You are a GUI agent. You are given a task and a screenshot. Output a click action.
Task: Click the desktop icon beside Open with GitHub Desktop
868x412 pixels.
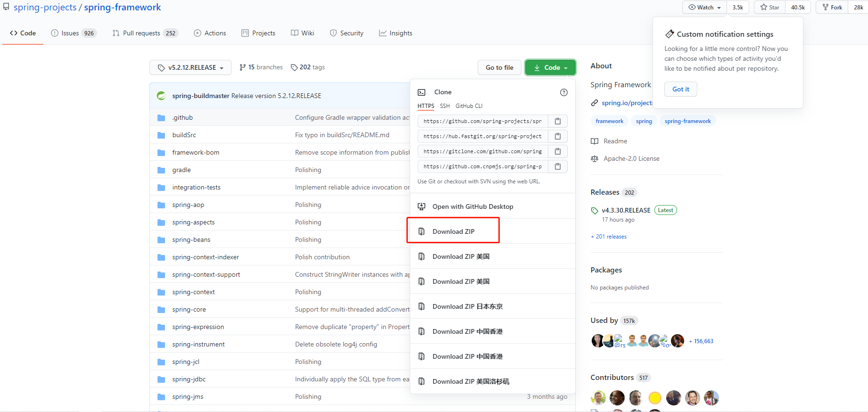tap(422, 206)
